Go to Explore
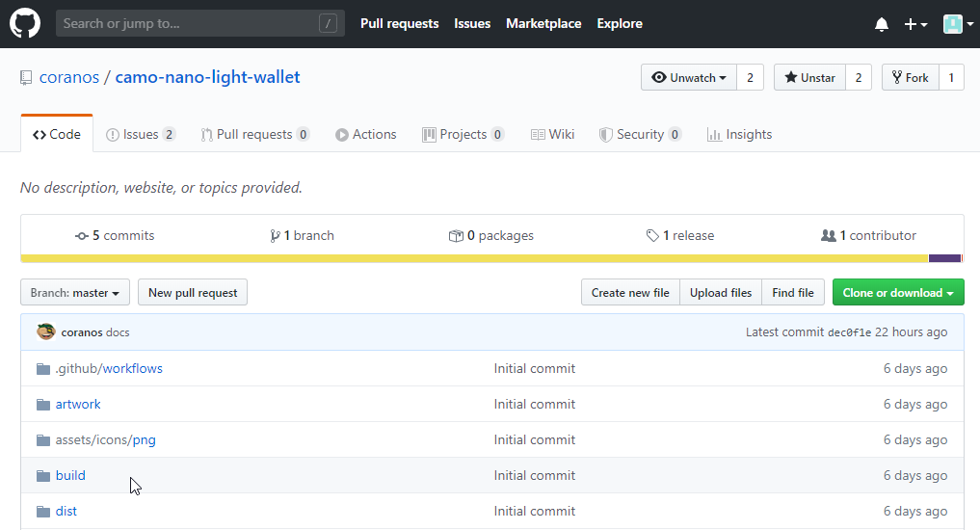 pyautogui.click(x=620, y=24)
